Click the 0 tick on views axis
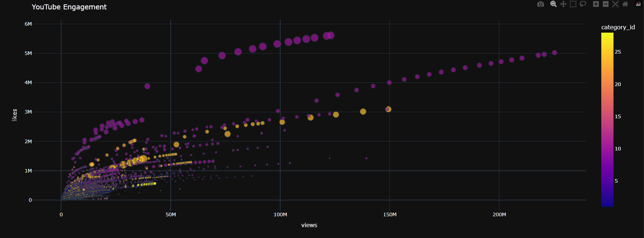The image size is (644, 238). click(x=61, y=214)
